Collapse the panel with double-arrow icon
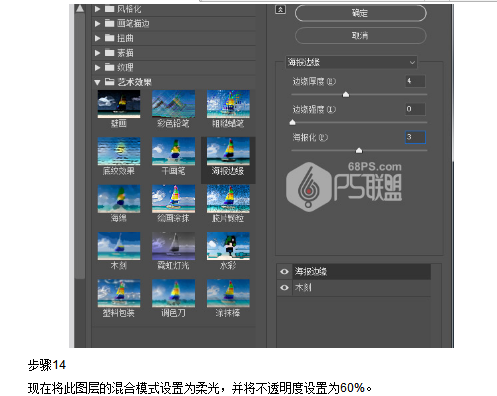This screenshot has width=497, height=396. (x=280, y=10)
